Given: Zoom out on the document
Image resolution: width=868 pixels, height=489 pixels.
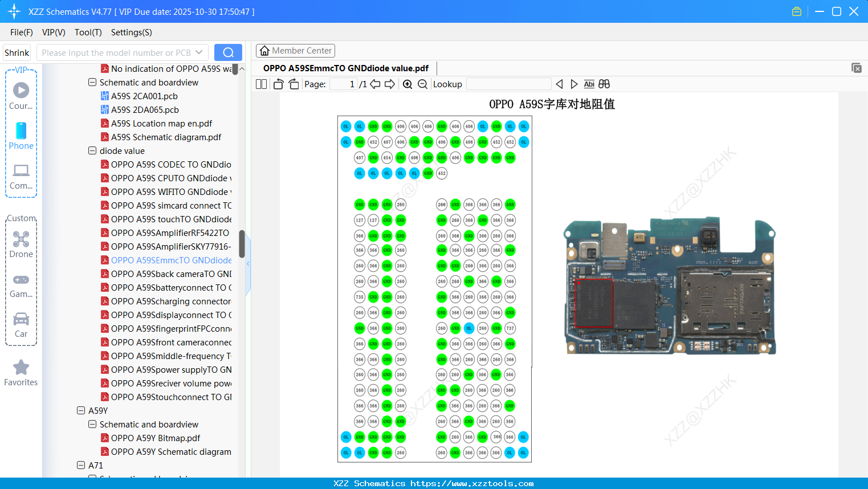Looking at the screenshot, I should pos(422,84).
